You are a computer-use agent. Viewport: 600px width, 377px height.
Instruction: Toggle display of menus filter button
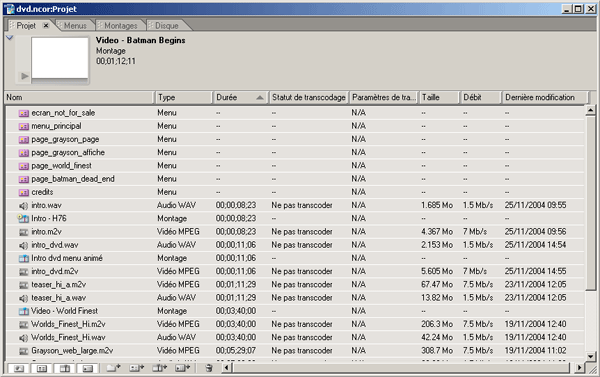coord(42,368)
